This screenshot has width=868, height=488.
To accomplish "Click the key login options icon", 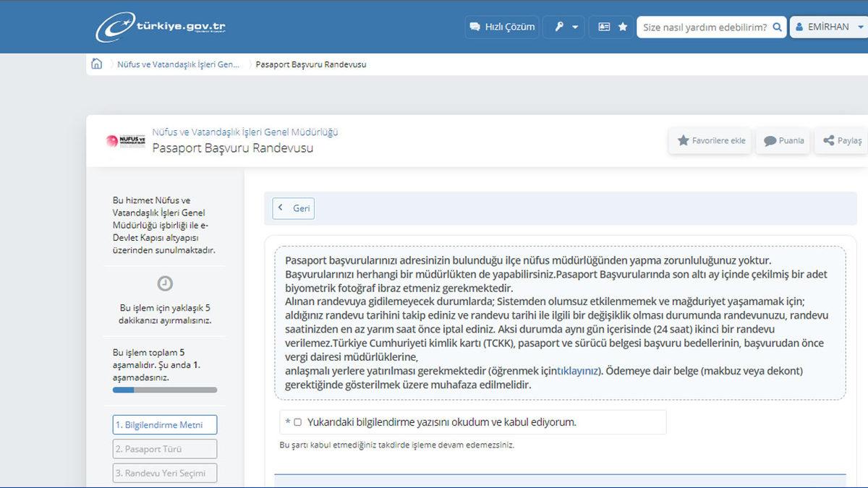I will [559, 27].
